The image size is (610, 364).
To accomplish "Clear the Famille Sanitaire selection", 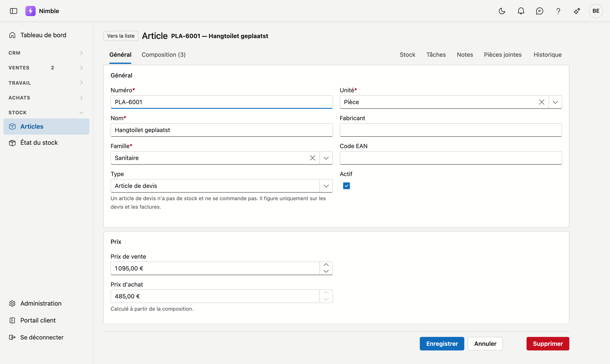I will click(312, 158).
